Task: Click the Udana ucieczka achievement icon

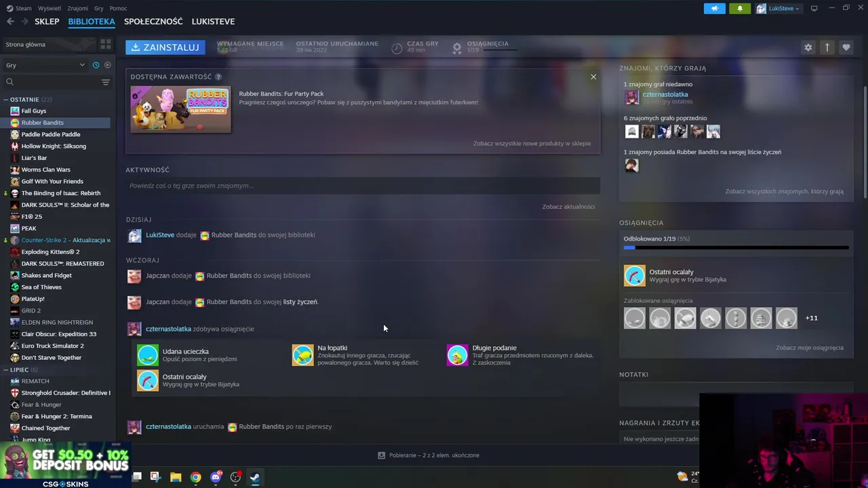Action: 148,355
